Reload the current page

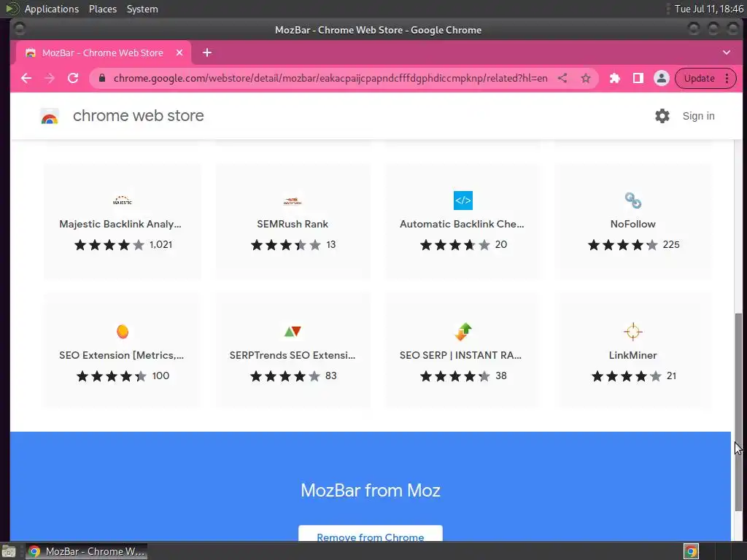pyautogui.click(x=73, y=78)
